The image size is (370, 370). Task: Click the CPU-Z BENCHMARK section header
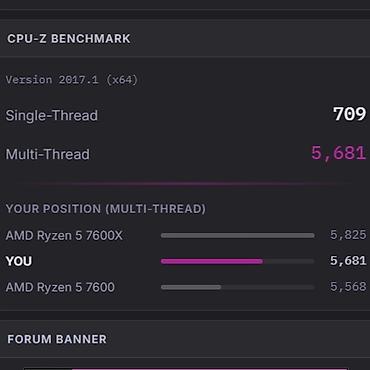click(x=69, y=39)
